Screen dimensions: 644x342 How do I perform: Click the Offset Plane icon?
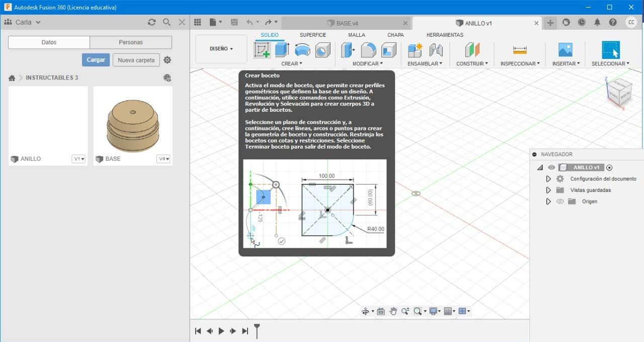tap(472, 50)
